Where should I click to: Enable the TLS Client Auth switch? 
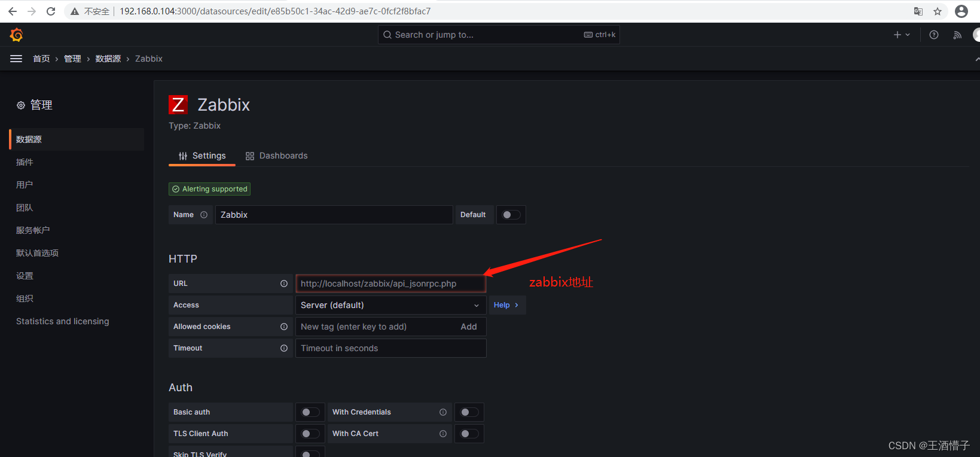[310, 434]
